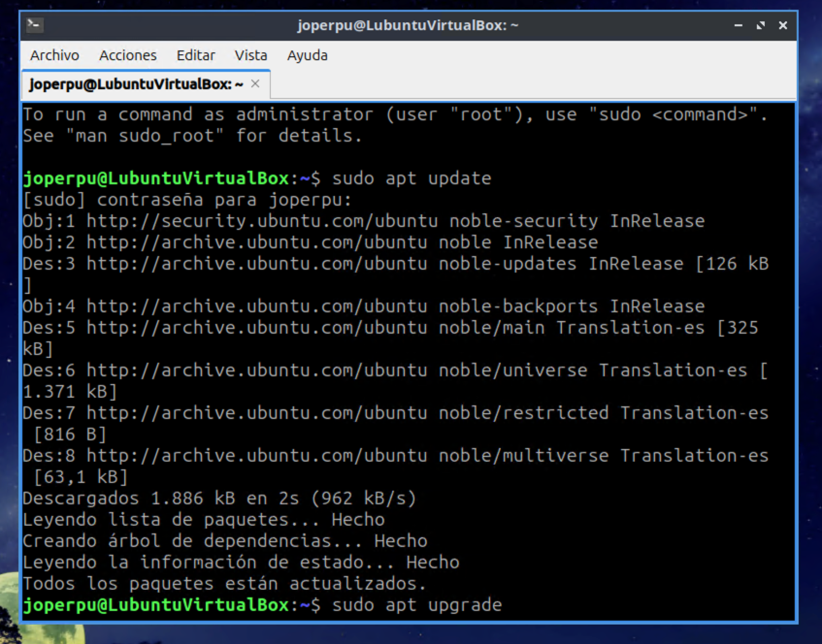822x644 pixels.
Task: Open the Acciones menu
Action: [128, 55]
